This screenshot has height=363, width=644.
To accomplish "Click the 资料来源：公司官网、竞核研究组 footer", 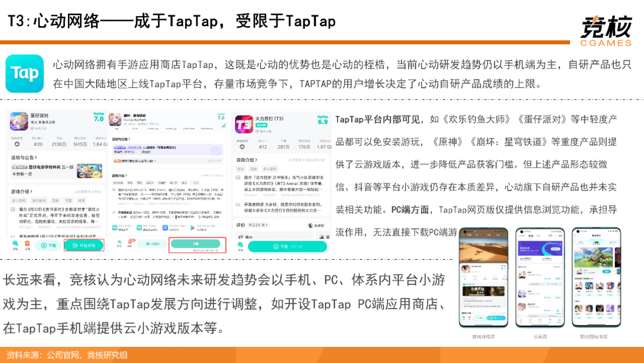I will click(x=67, y=355).
